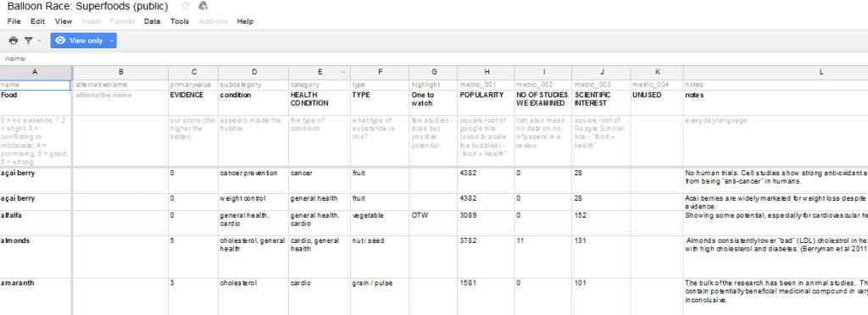868x315 pixels.
Task: Click the print icon
Action: click(14, 41)
